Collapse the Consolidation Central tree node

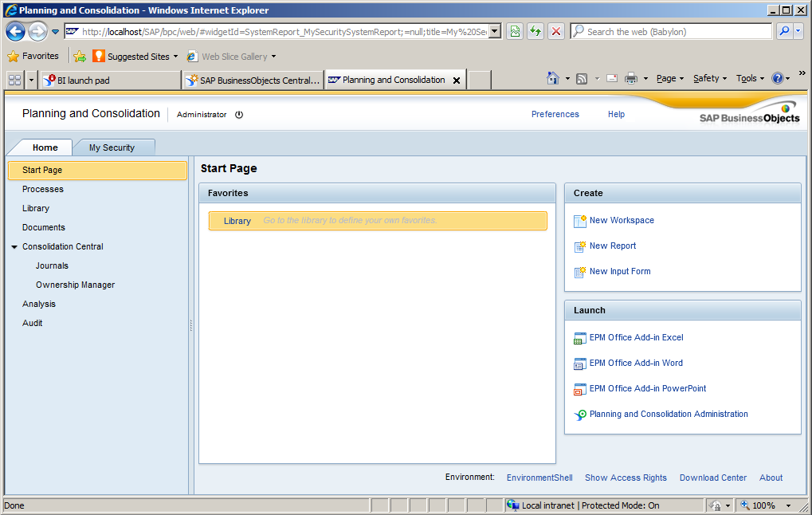[x=14, y=247]
